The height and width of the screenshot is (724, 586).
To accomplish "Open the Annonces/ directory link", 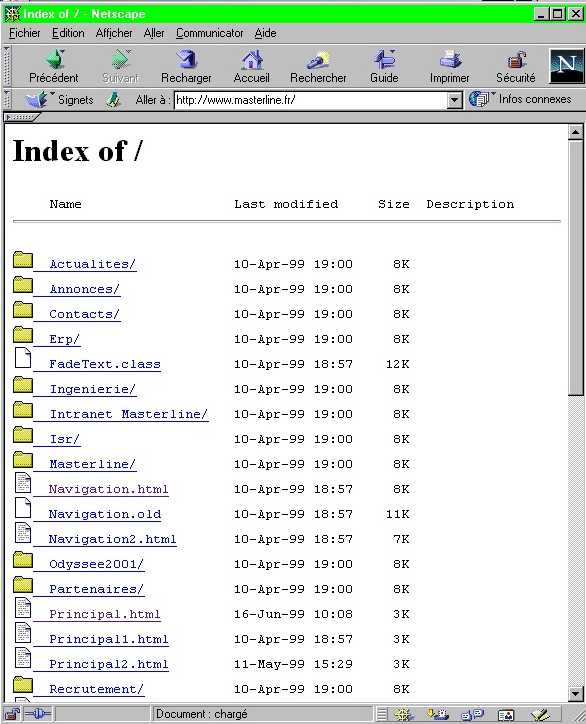I will point(85,290).
